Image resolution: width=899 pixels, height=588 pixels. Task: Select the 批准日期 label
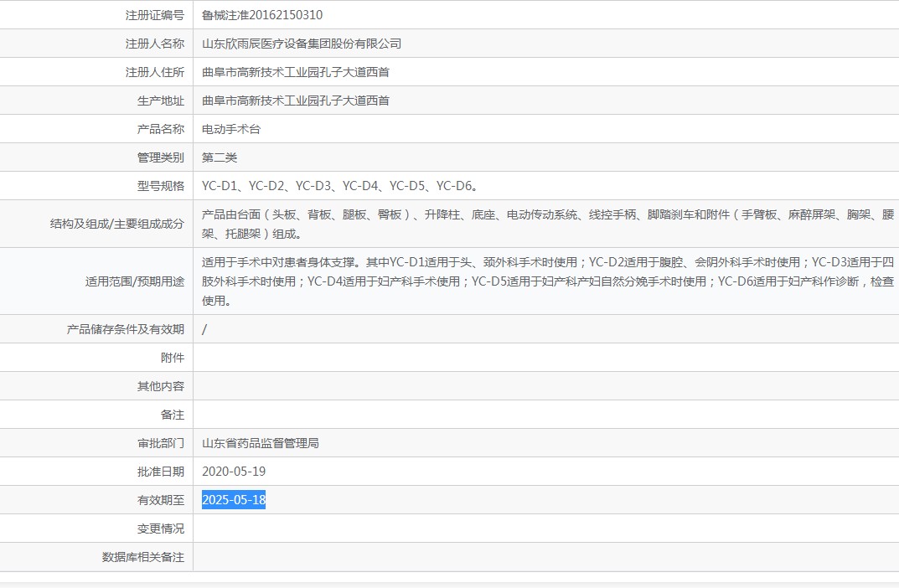coord(161,472)
